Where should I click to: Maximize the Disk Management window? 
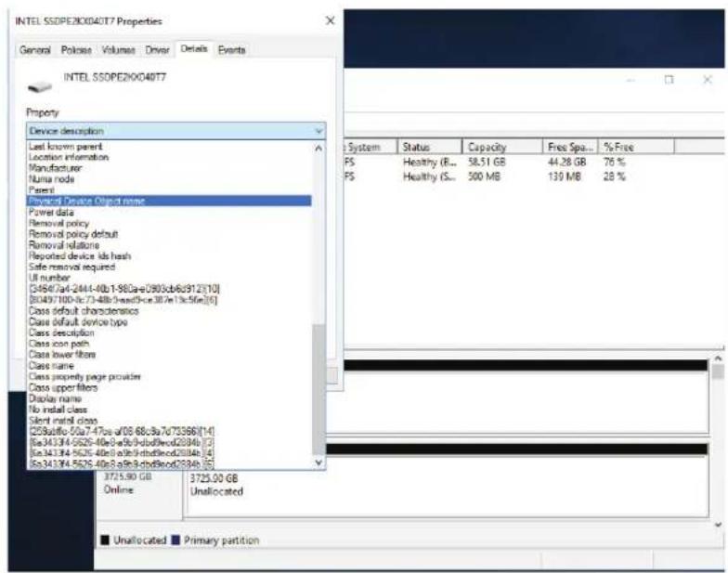pos(669,80)
